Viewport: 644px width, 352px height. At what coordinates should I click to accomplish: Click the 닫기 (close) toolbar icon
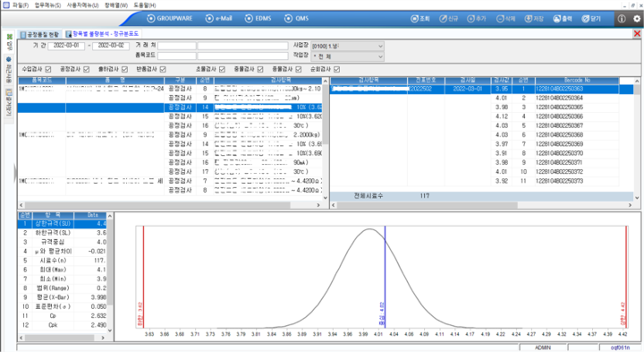tap(591, 19)
